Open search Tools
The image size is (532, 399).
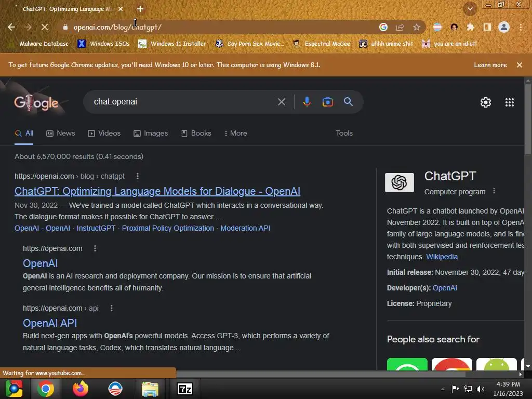(x=344, y=134)
